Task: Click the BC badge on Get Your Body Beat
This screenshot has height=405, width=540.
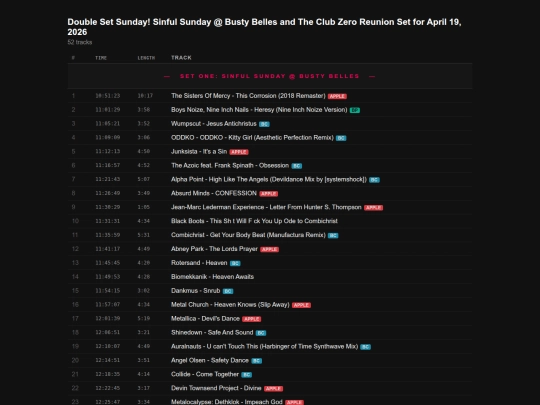Action: [x=333, y=236]
